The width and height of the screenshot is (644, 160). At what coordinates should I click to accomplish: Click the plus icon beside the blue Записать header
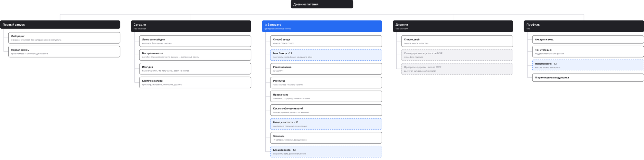coord(266,25)
